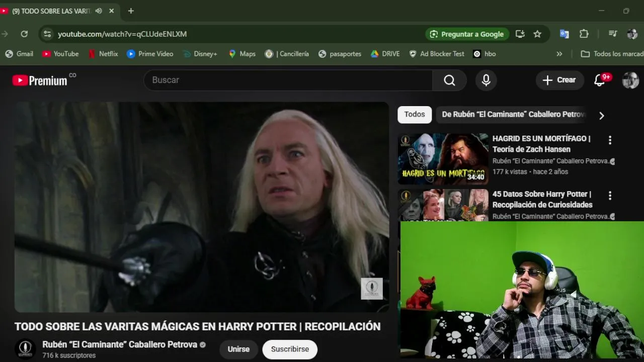Click the Unirse button
The image size is (644, 362).
(x=238, y=349)
